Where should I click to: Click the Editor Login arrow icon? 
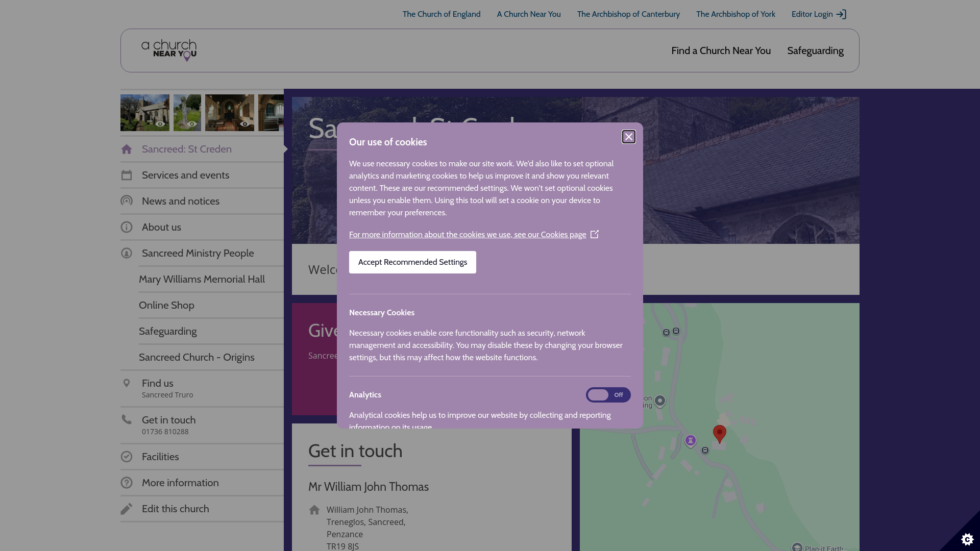[841, 14]
